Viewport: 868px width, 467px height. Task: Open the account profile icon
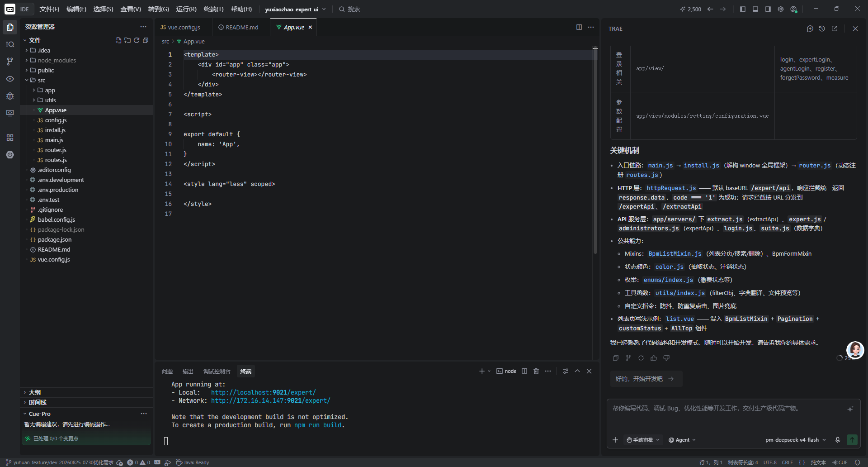(793, 9)
